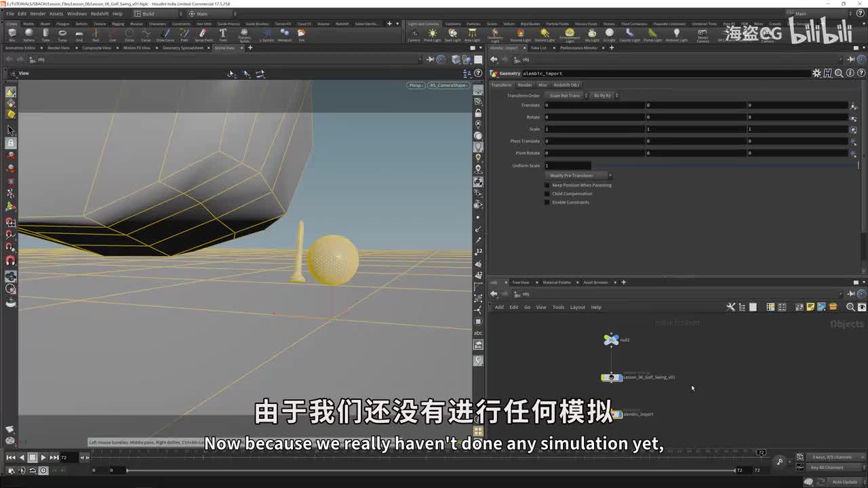
Task: Open network editor tools wrench
Action: pos(730,307)
